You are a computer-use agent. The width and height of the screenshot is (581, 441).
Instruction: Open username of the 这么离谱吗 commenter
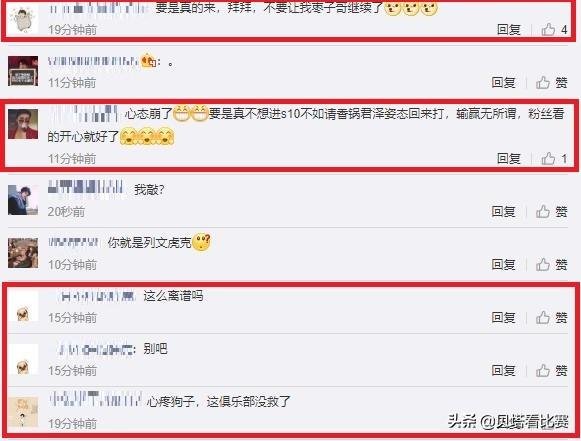[x=97, y=296]
